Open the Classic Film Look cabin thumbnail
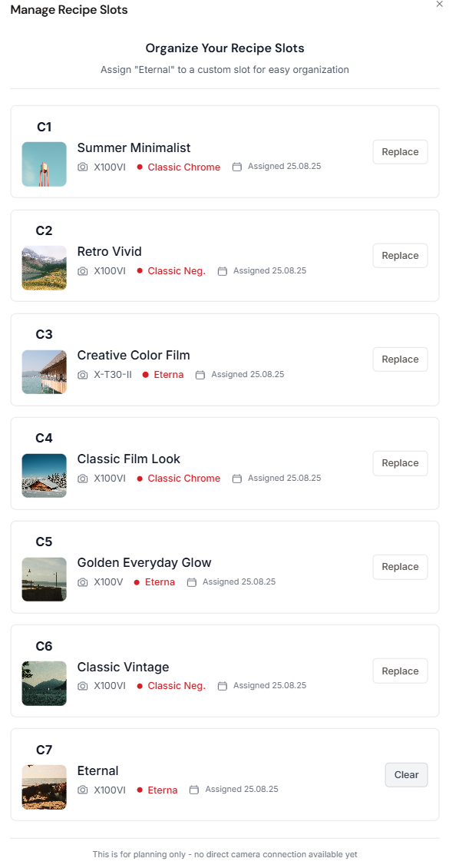This screenshot has height=868, width=449. [45, 475]
